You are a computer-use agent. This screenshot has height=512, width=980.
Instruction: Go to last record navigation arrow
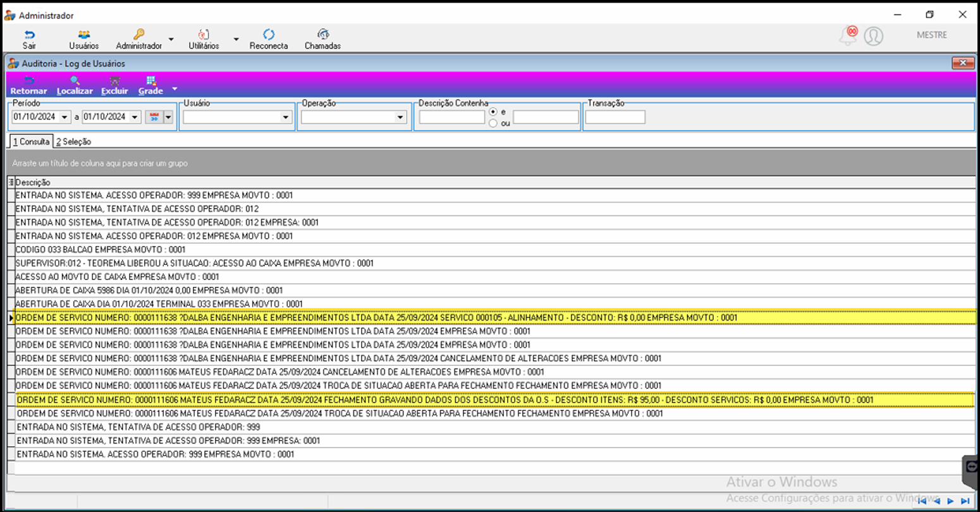(965, 501)
